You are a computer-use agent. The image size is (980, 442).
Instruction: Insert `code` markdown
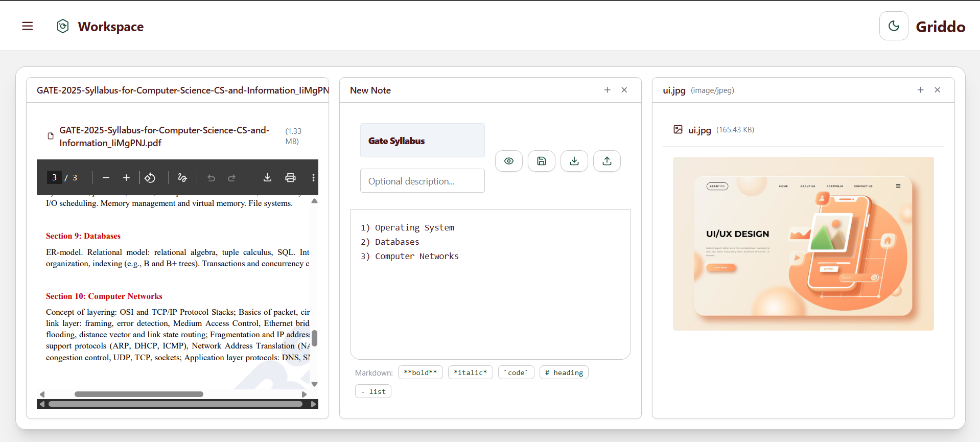[x=516, y=373]
